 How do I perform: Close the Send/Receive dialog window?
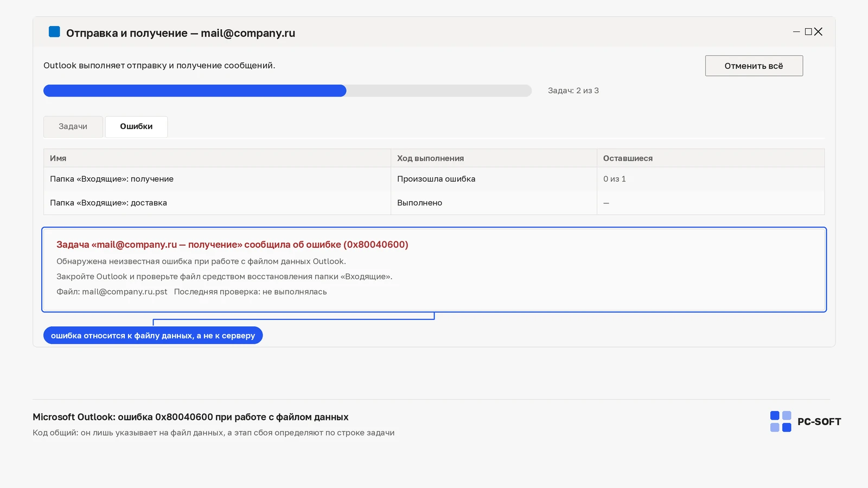coord(818,32)
